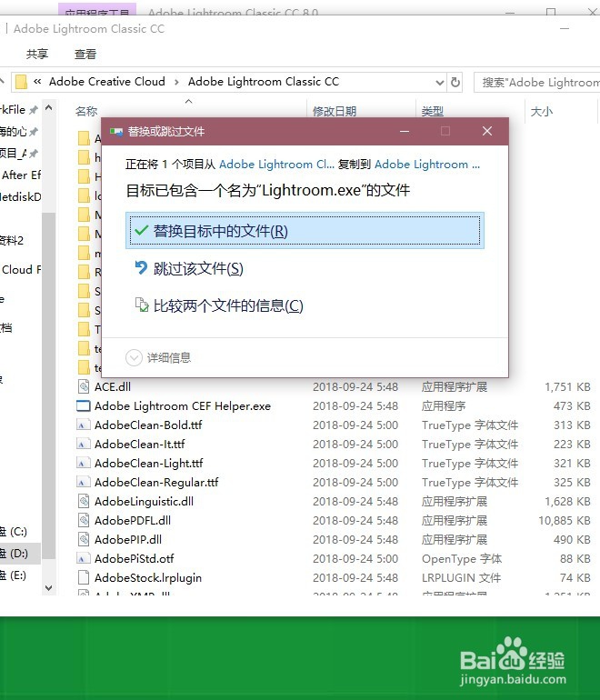Sort by 类型 column header
The image size is (600, 700).
coord(433,111)
